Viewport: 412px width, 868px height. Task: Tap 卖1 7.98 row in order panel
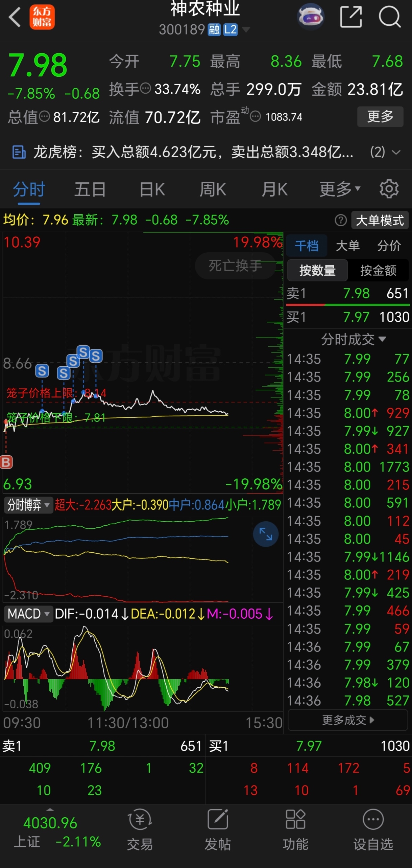[x=348, y=293]
